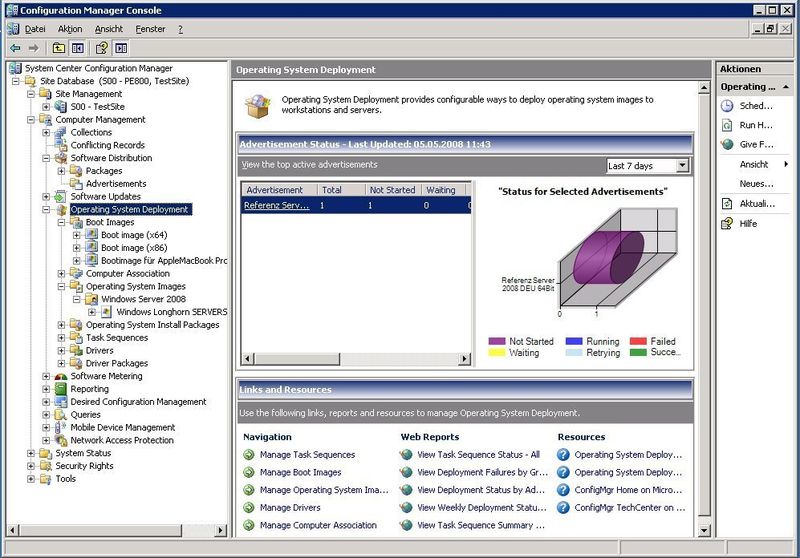Open first Operating System Deploy... resource link

click(x=628, y=454)
